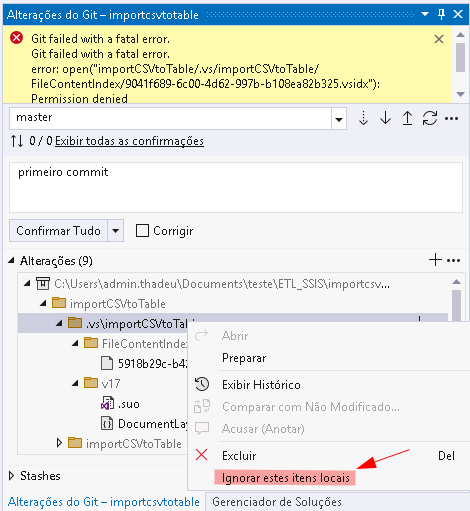Collapse the FileContentIndex folder
This screenshot has width=470, height=511.
(x=75, y=343)
